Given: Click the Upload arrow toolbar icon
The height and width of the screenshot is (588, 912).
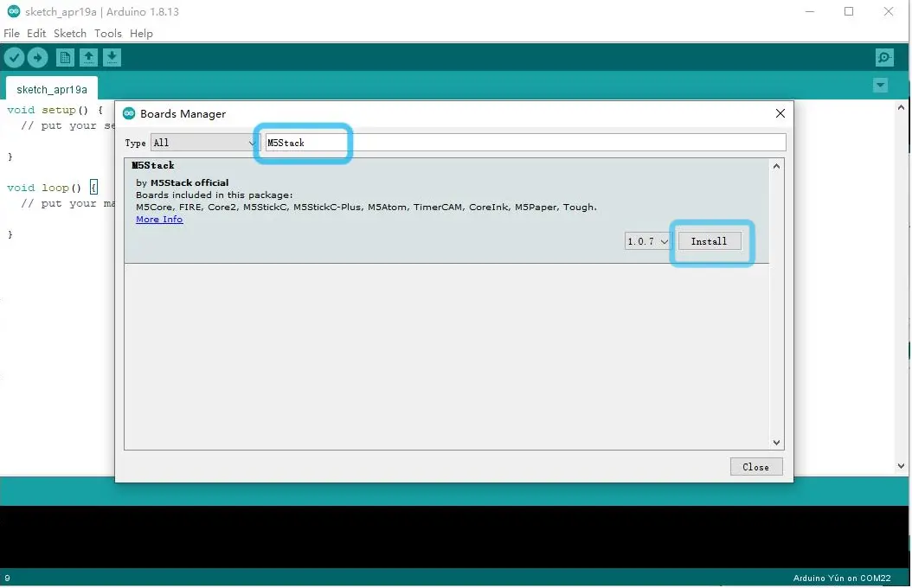Looking at the screenshot, I should pos(38,58).
